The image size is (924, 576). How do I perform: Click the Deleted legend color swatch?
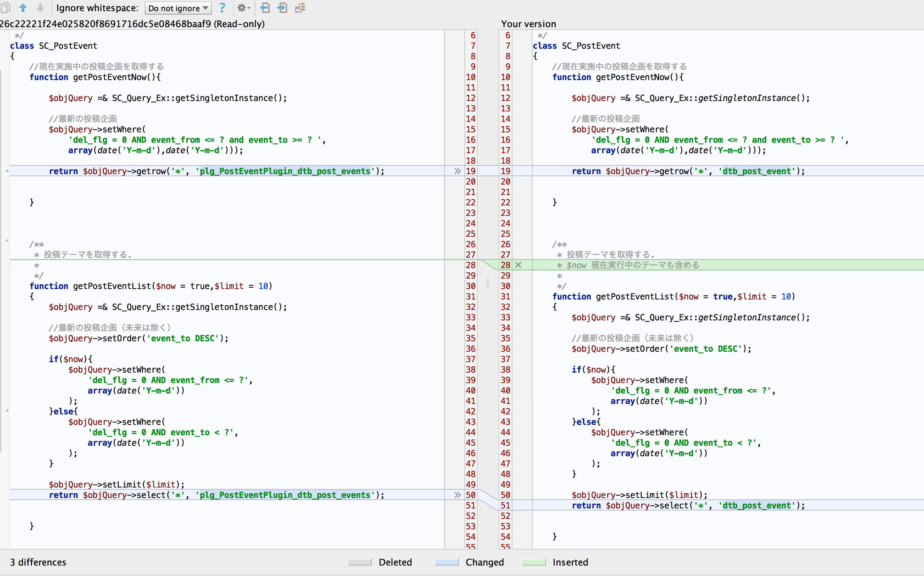pos(360,562)
